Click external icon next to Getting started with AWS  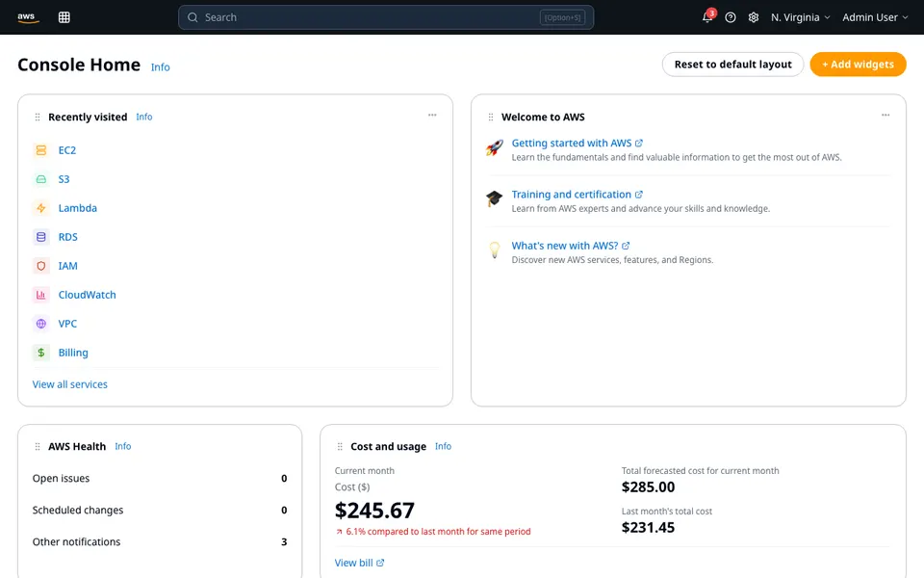point(639,144)
